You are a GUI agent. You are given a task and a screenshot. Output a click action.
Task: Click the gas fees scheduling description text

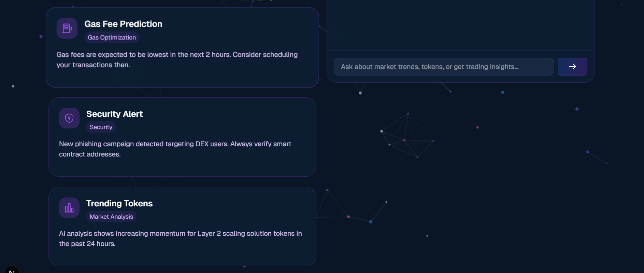(177, 60)
